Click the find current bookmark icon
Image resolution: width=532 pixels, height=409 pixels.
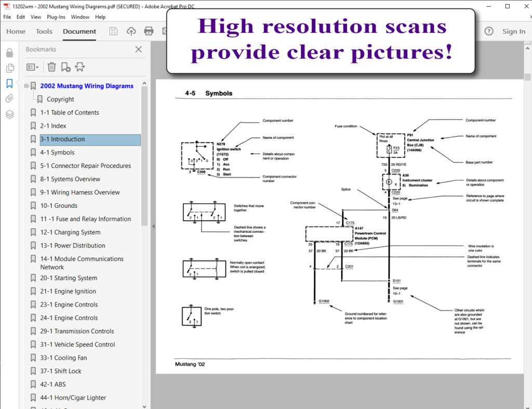(x=79, y=67)
